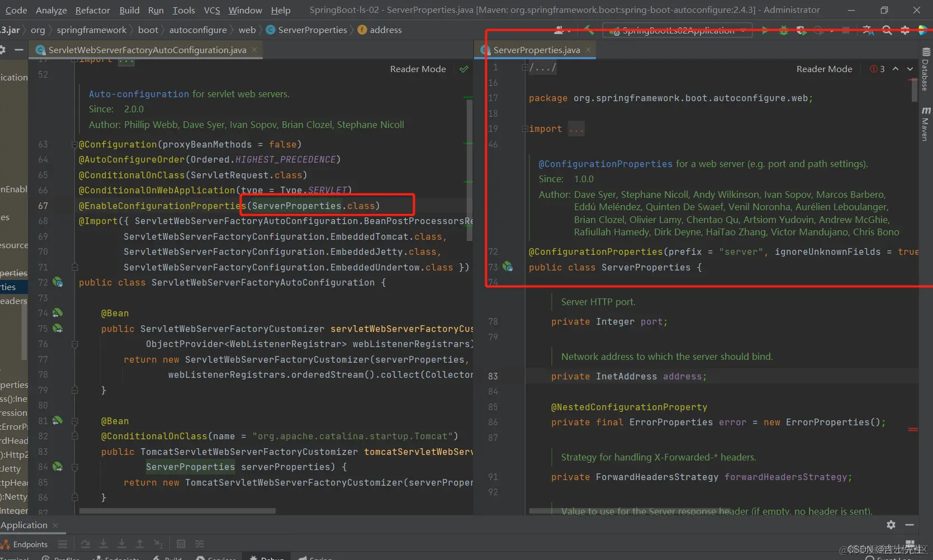The width and height of the screenshot is (933, 560).
Task: Click the Spring bean gutter icon on line 72
Action: (58, 282)
